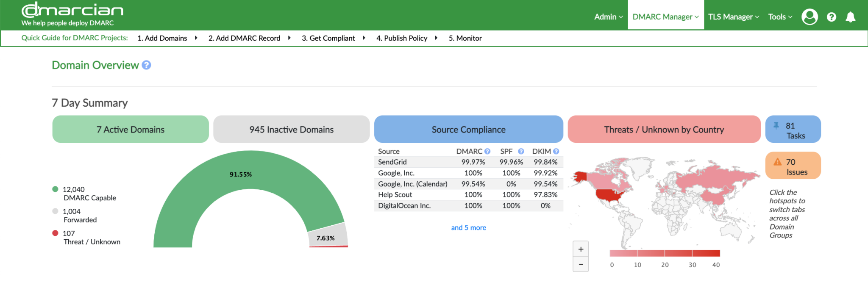Expand the Admin dropdown menu
Screen dimensions: 868x285
click(x=608, y=17)
